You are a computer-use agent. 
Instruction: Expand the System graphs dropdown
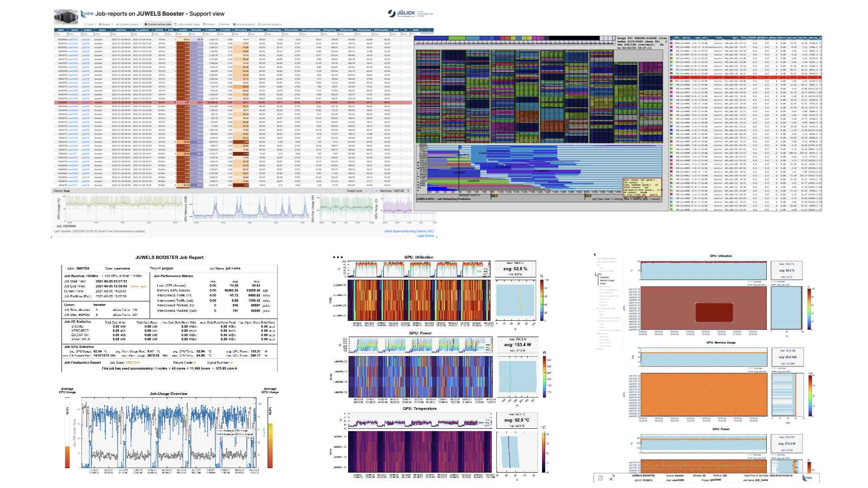coord(129,24)
